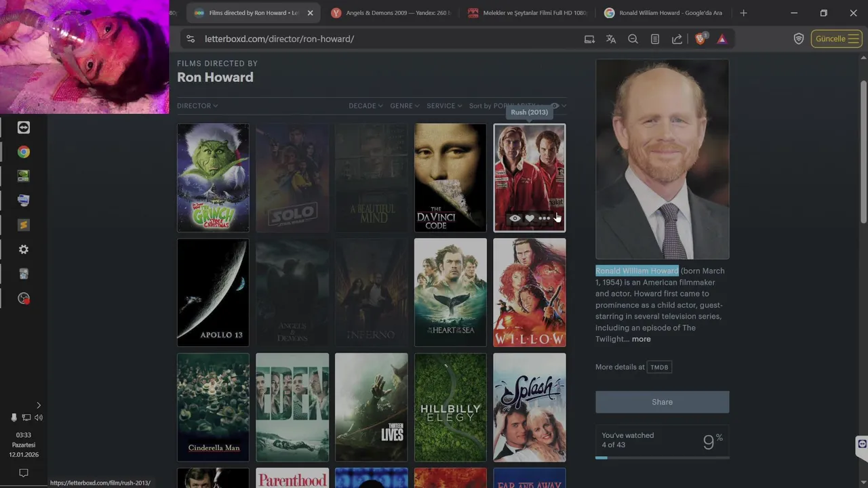Click the cast/screen-share icon in address bar
868x488 pixels.
pyautogui.click(x=589, y=39)
